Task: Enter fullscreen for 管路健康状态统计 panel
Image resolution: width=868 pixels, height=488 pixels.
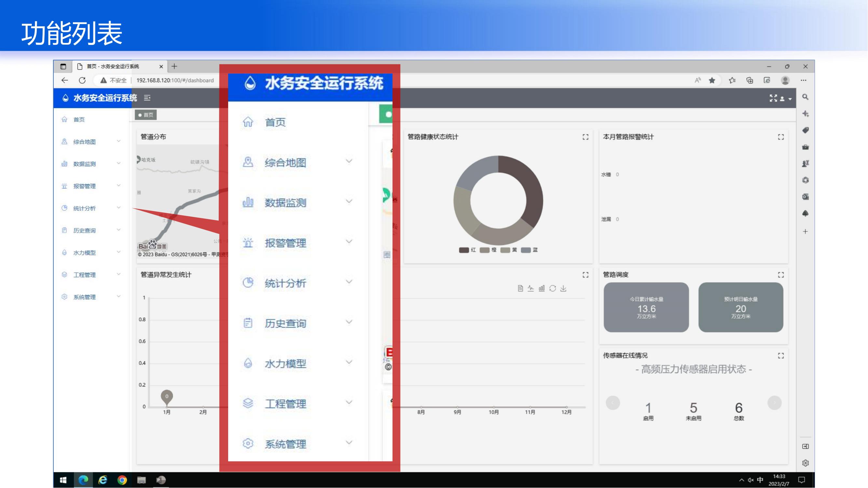Action: point(586,137)
